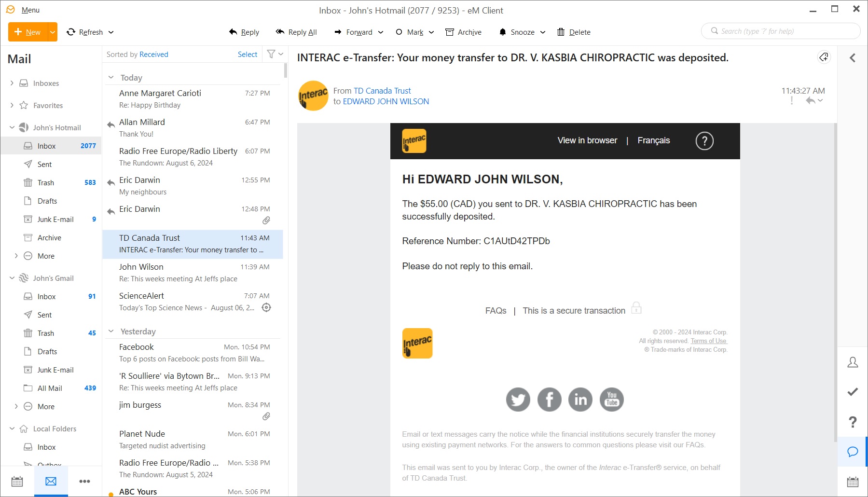Open the Refresh dropdown arrow

[111, 32]
